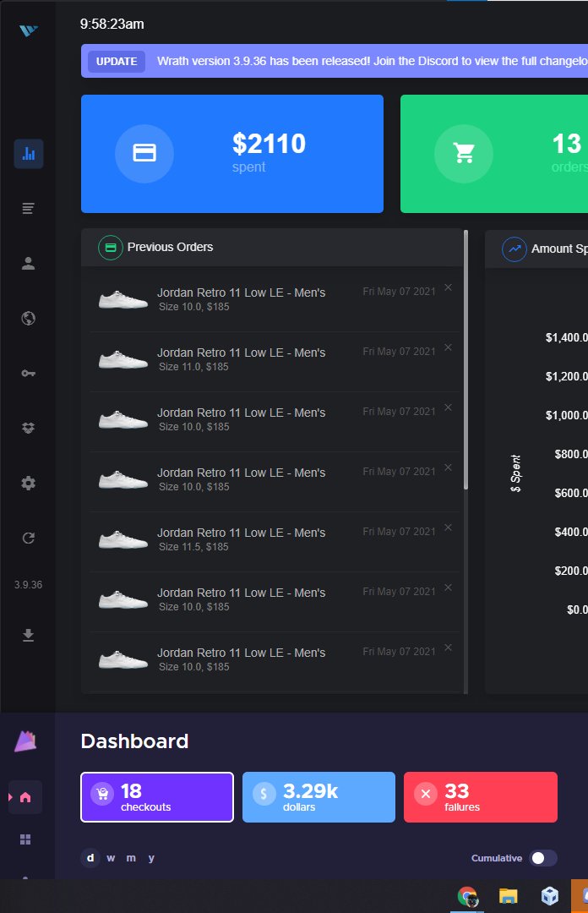Click the shopping cart icon on orders card
Viewport: 588px width, 913px height.
click(464, 153)
